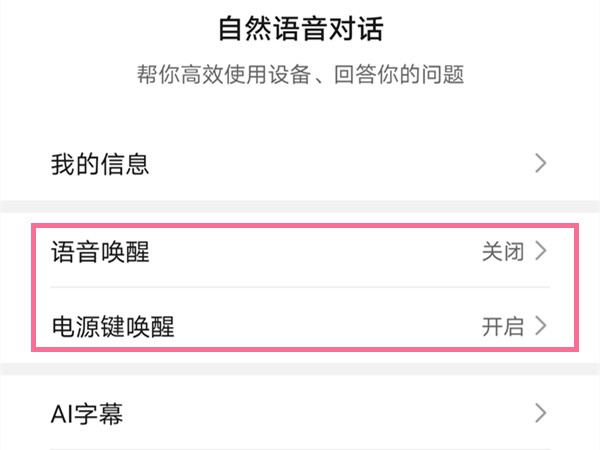Select the 电源键唤醒 setting label
This screenshot has height=450, width=600.
coord(113,326)
